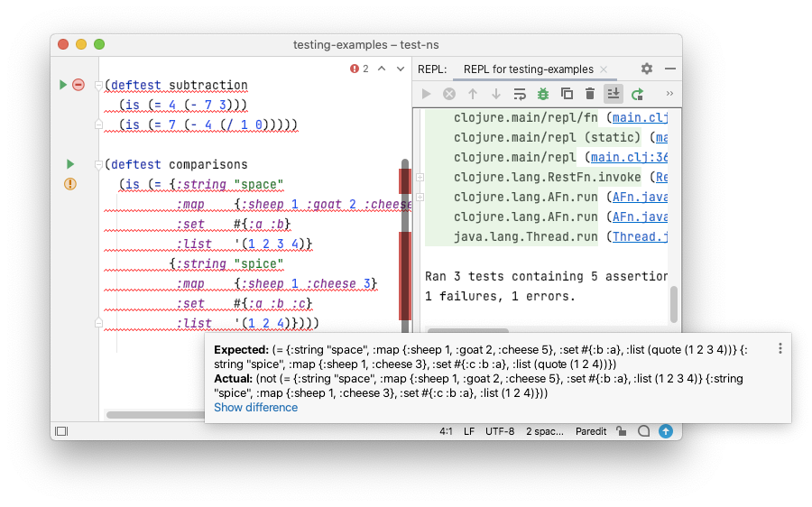Click the "REPL:" tool window label
The width and height of the screenshot is (812, 507).
point(432,69)
